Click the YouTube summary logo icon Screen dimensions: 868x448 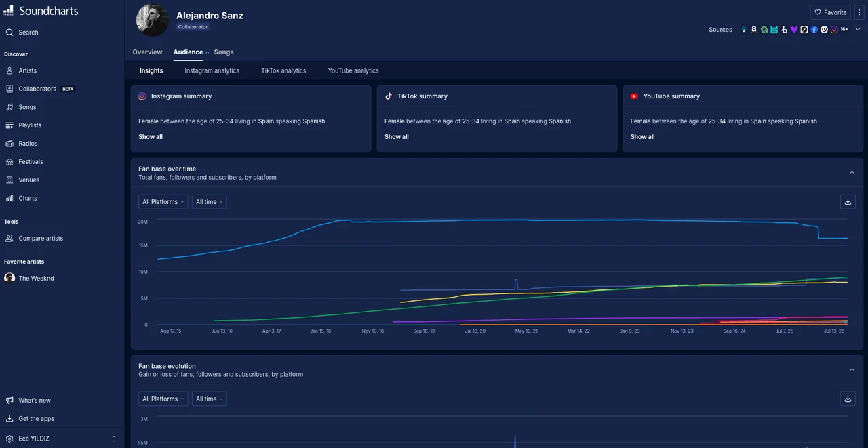click(x=635, y=96)
